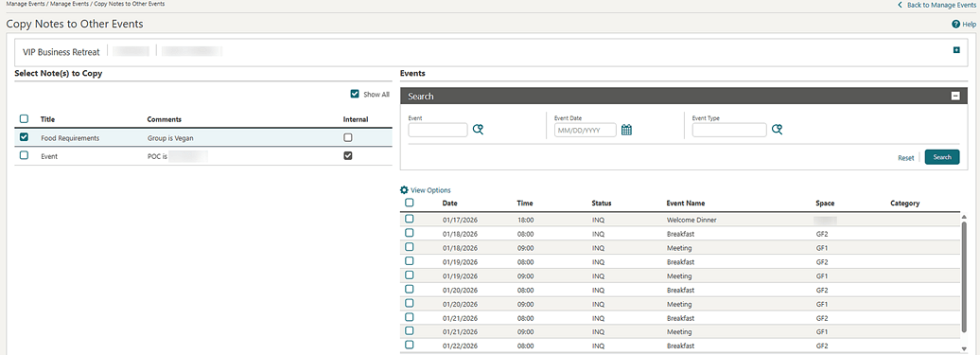The height and width of the screenshot is (355, 980).
Task: Click the Event Name column header
Action: point(686,204)
